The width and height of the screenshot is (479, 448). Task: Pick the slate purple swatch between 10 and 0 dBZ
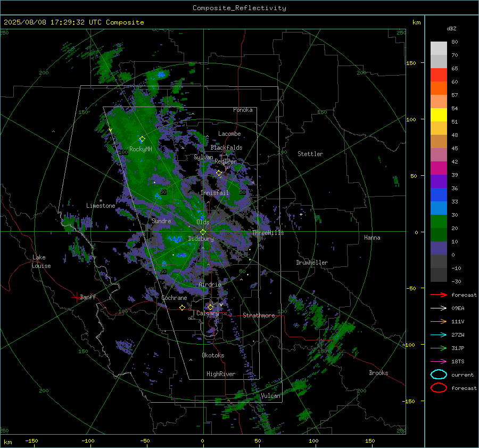[439, 248]
